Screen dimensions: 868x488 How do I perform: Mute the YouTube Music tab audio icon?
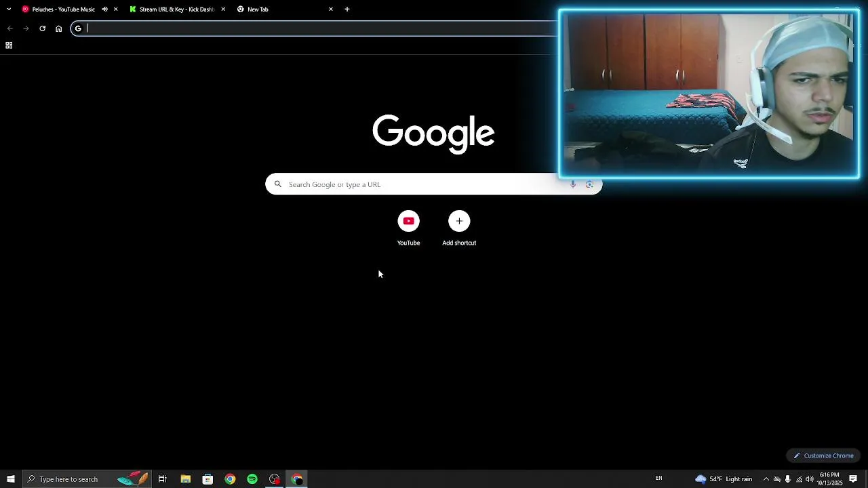click(x=104, y=9)
